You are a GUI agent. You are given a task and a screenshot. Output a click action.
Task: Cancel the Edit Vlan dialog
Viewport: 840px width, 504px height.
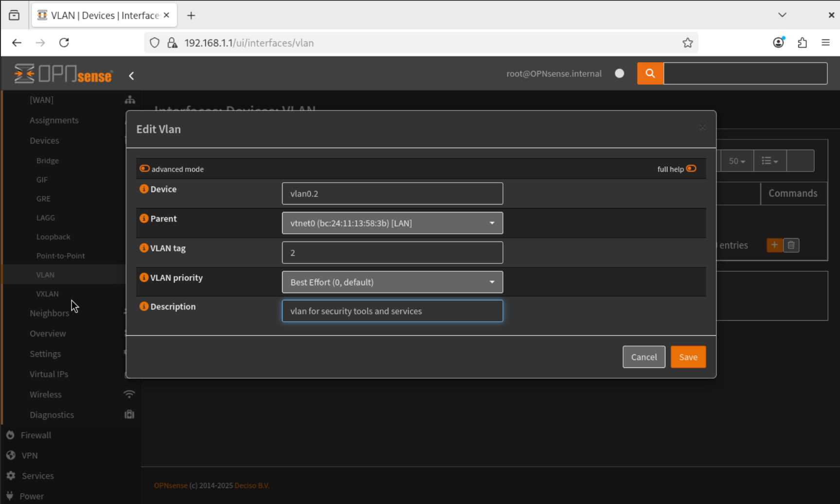643,357
